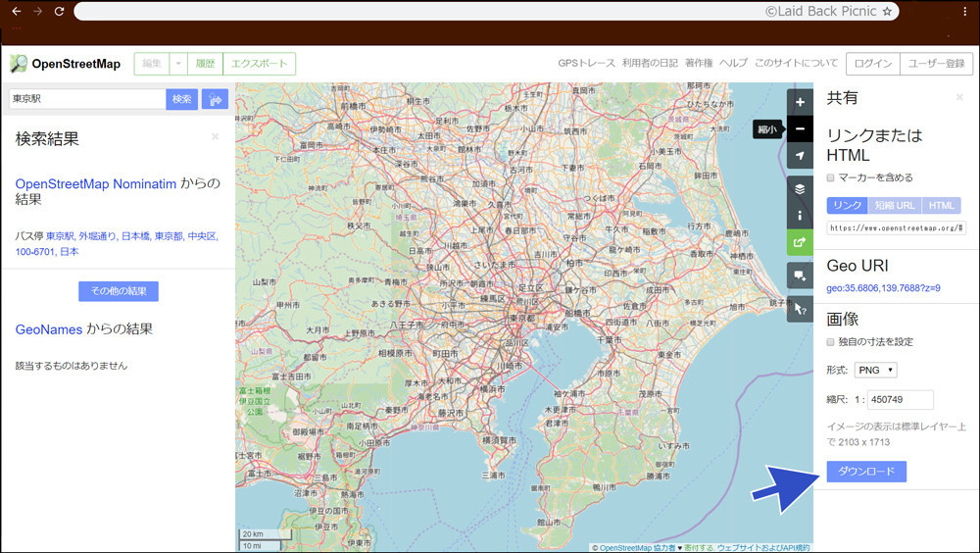Screen dimensions: 980x553
Task: Open the GeoNames link
Action: pyautogui.click(x=49, y=329)
